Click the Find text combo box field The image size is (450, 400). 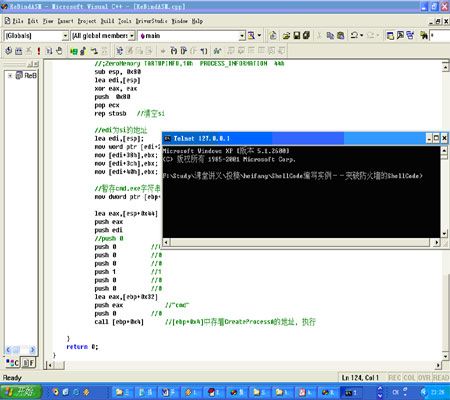click(440, 35)
